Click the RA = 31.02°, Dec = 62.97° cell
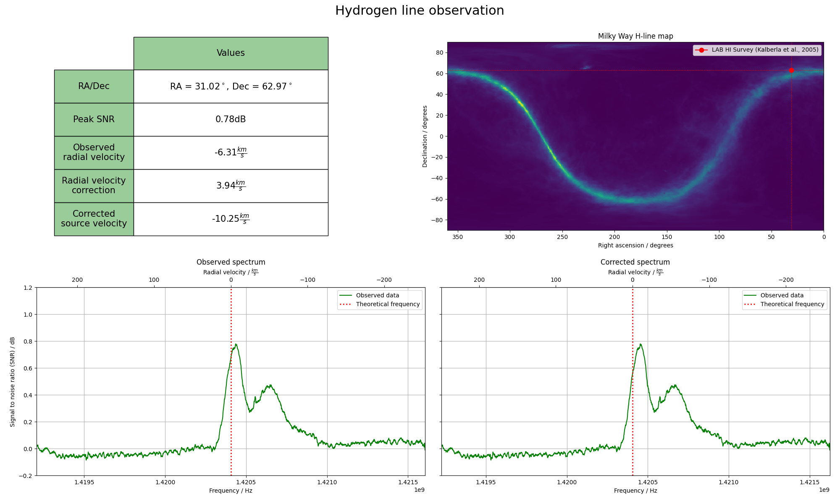The height and width of the screenshot is (504, 840). [231, 87]
